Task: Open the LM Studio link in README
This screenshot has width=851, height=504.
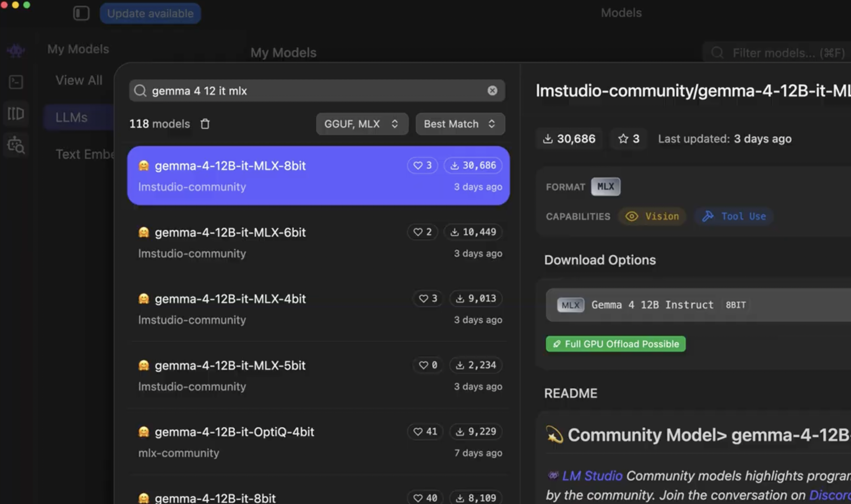Action: 592,476
